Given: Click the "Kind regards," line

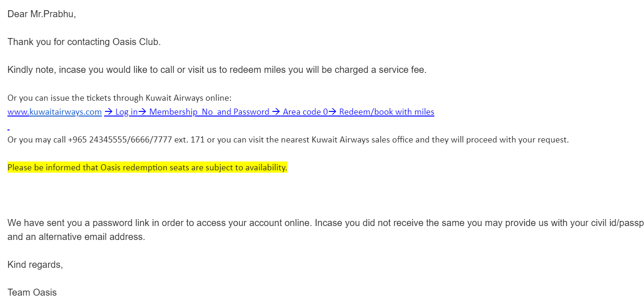Looking at the screenshot, I should (35, 265).
